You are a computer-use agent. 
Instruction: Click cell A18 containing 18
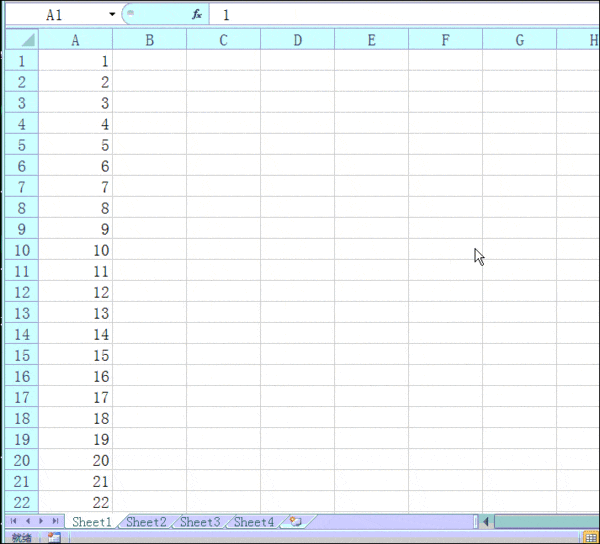tap(75, 418)
